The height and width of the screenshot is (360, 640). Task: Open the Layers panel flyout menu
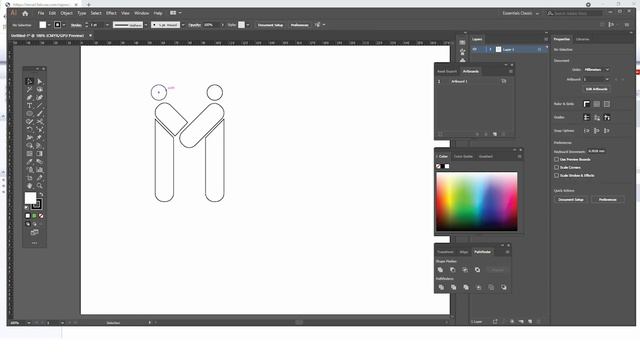coord(546,39)
